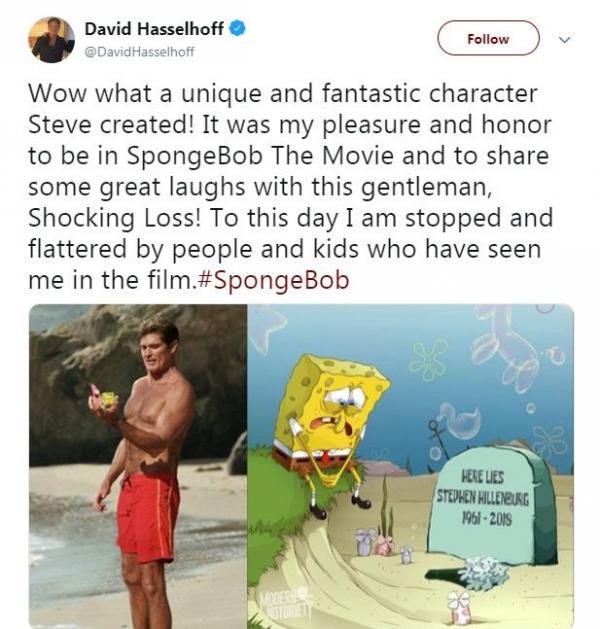The width and height of the screenshot is (600, 629).
Task: Click David Hasselhoff's profile avatar
Action: tap(51, 39)
